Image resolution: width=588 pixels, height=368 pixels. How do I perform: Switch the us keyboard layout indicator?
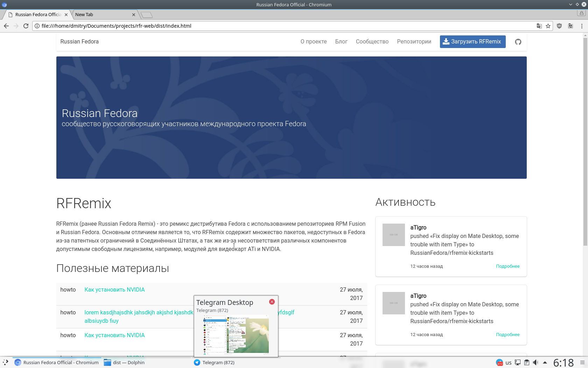[x=509, y=363]
